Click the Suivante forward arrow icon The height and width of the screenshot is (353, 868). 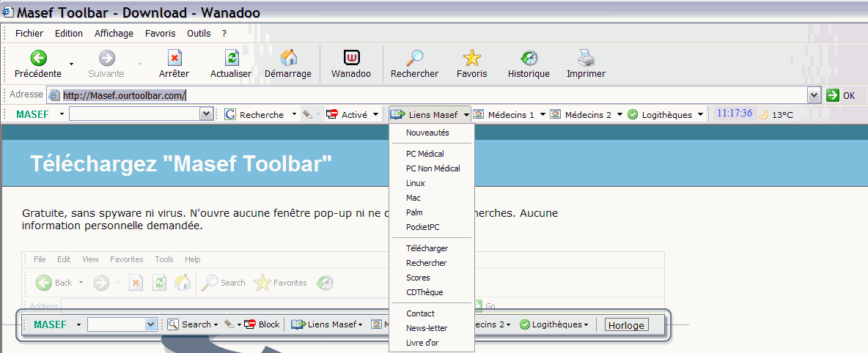106,58
